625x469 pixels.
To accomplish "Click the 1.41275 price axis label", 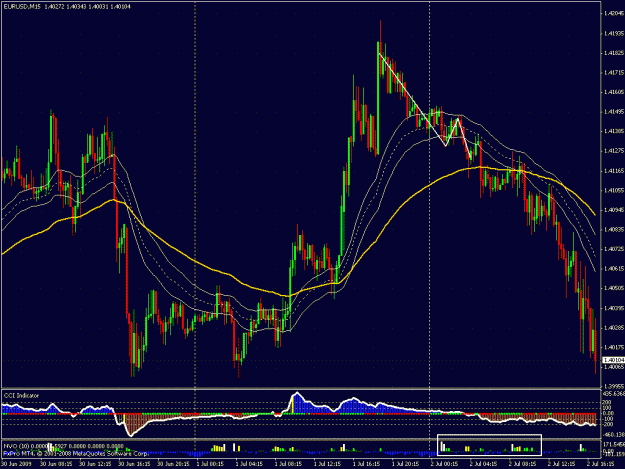I will tap(614, 151).
